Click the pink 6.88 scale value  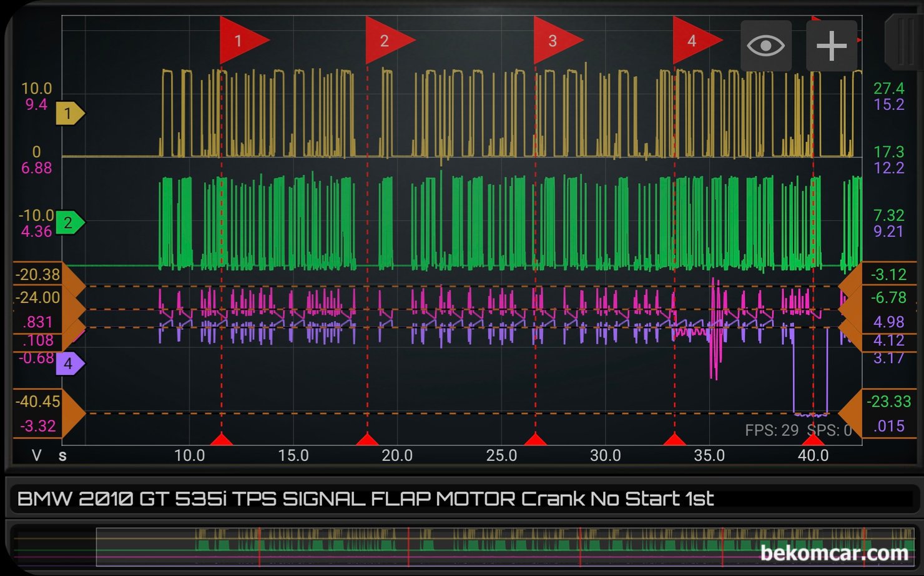tap(37, 168)
